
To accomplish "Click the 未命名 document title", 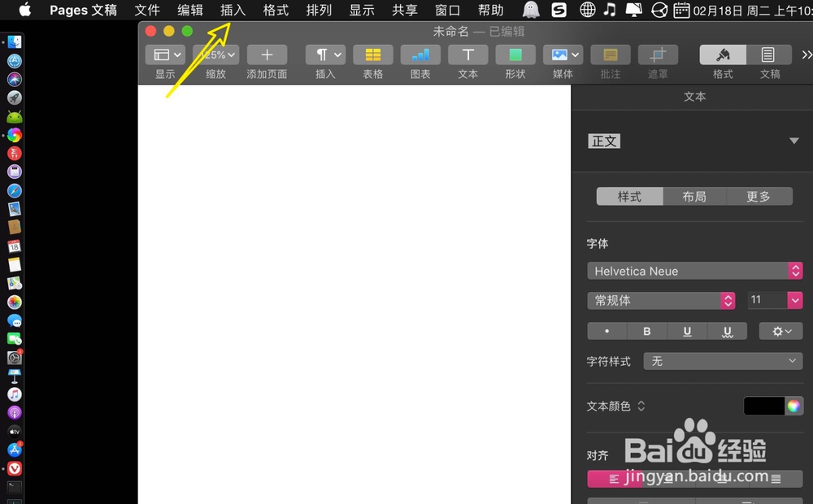I will (x=450, y=32).
